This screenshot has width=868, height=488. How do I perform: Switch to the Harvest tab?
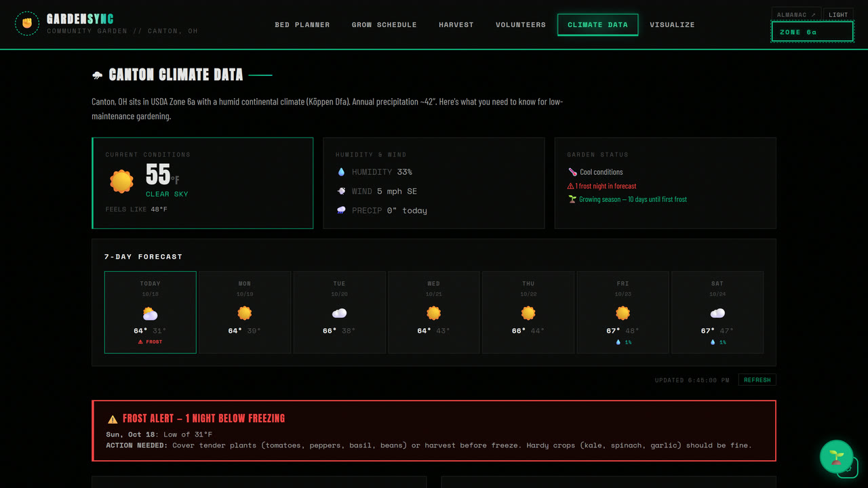pyautogui.click(x=456, y=24)
